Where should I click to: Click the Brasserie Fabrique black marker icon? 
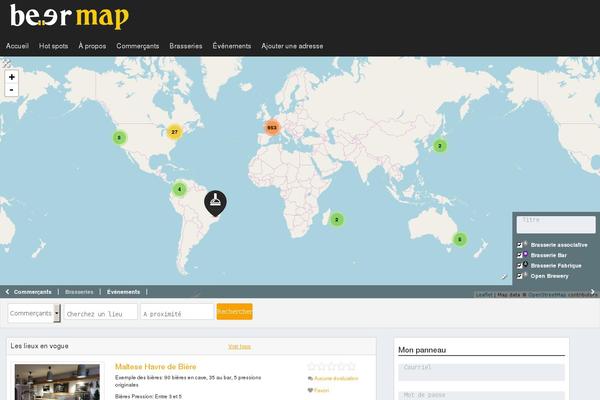pyautogui.click(x=526, y=264)
